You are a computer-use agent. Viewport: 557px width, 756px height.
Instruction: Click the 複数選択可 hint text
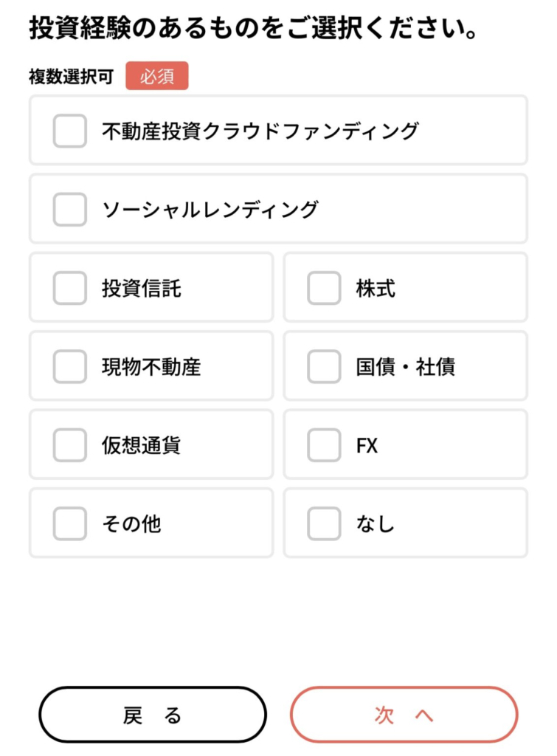pos(72,77)
